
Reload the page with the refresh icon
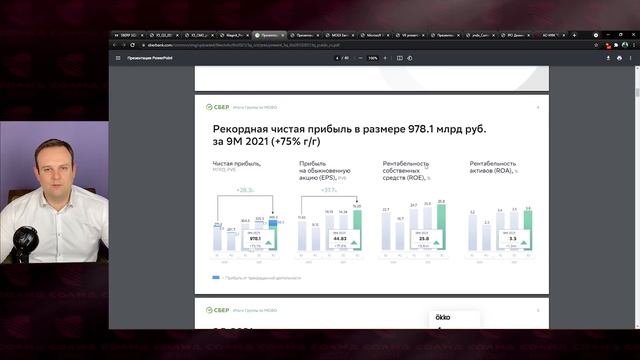point(133,45)
